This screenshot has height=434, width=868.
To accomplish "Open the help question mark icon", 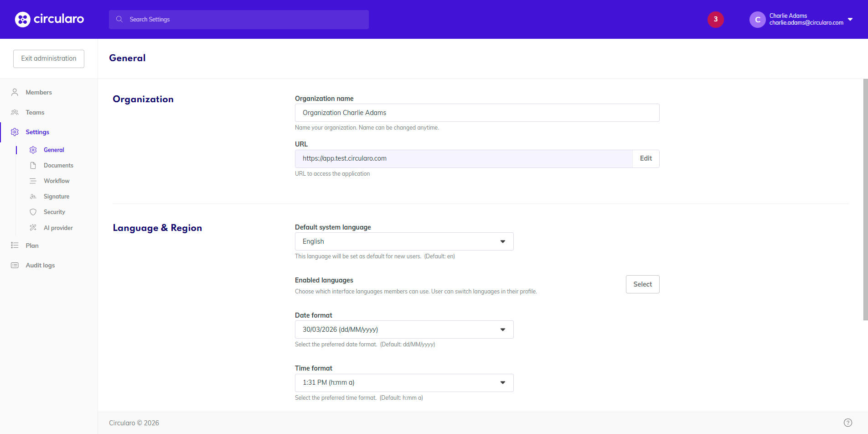I will click(x=847, y=423).
